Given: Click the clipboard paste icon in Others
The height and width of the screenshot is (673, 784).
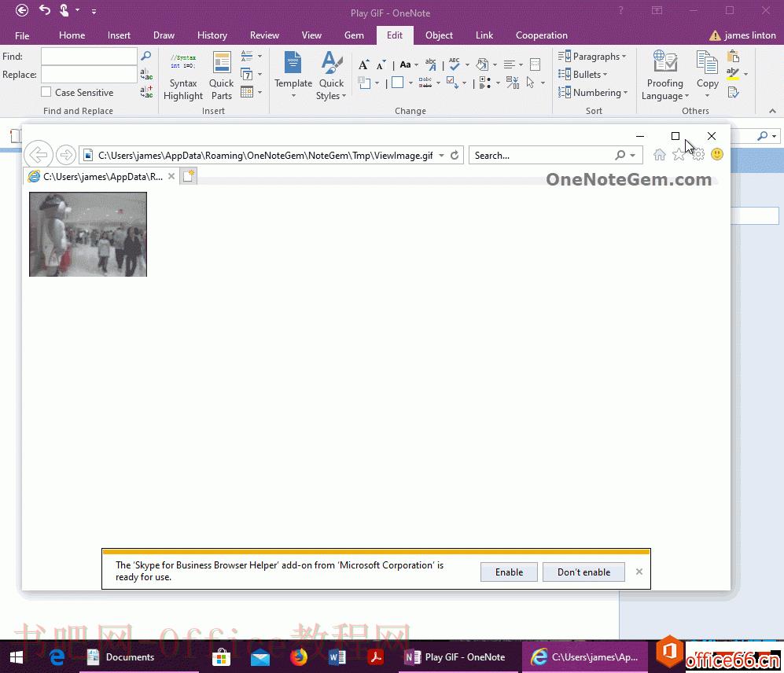Looking at the screenshot, I should [x=734, y=56].
